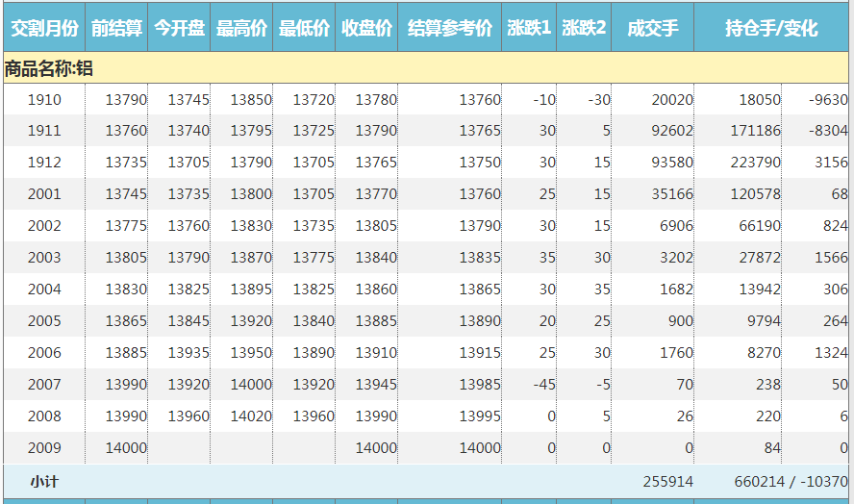The image size is (854, 504).
Task: Click the 最低价 column header
Action: pos(304,29)
